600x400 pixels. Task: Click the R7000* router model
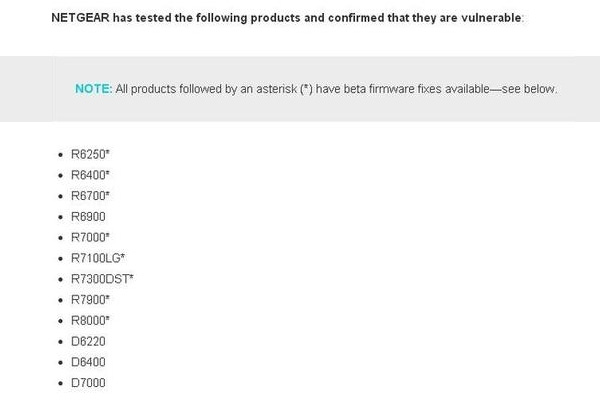(90, 237)
